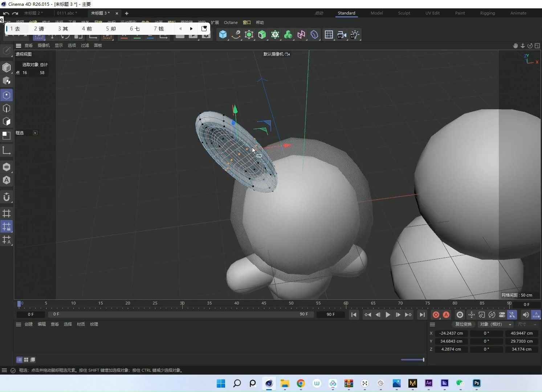Toggle position keyframe recording
542x392 pixels.
(x=472, y=315)
